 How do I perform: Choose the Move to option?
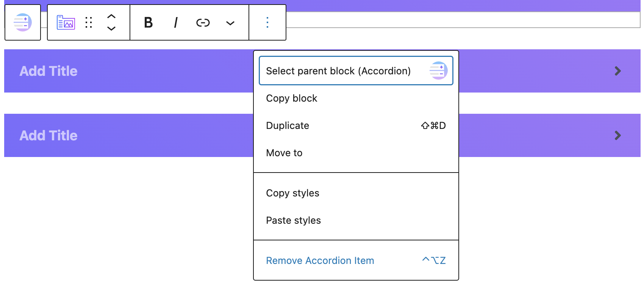tap(356, 153)
